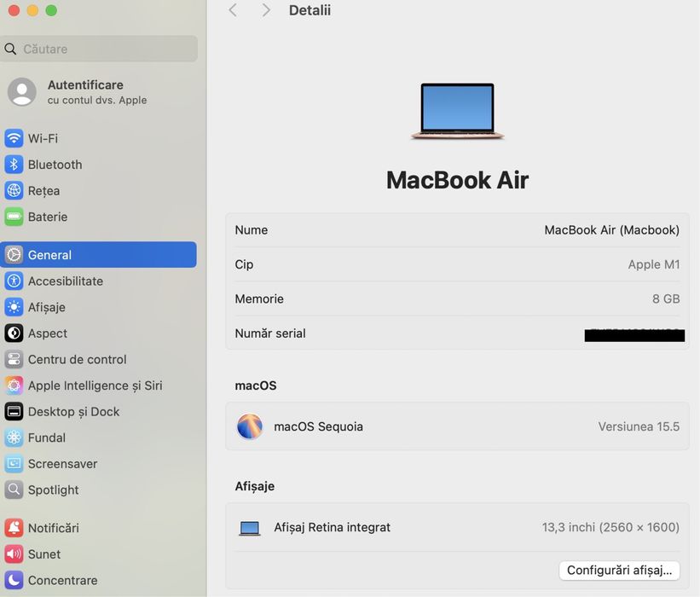Select the Screensaver icon
Viewport: 700px width, 597px height.
pyautogui.click(x=14, y=463)
